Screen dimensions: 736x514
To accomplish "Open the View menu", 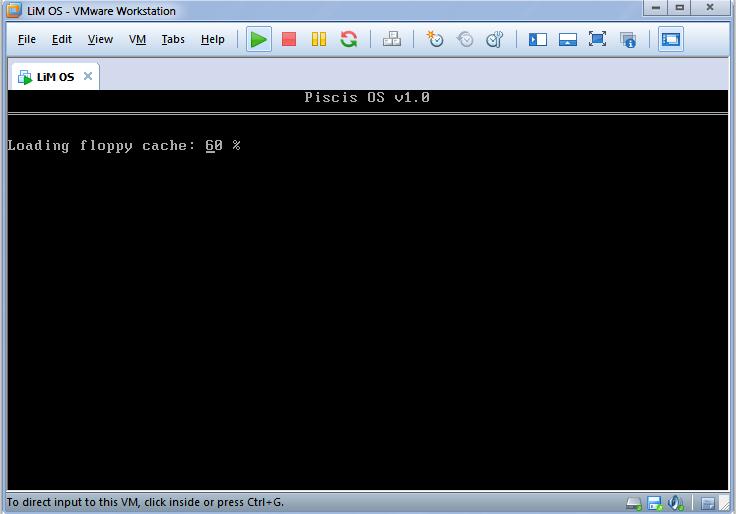I will point(100,39).
